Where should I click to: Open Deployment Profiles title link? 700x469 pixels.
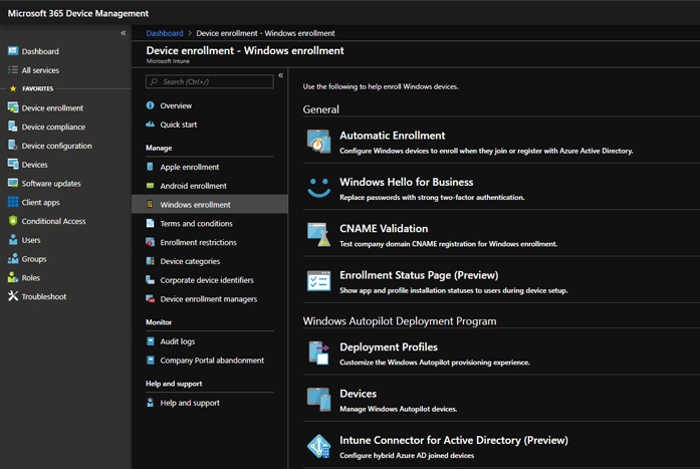coord(388,347)
